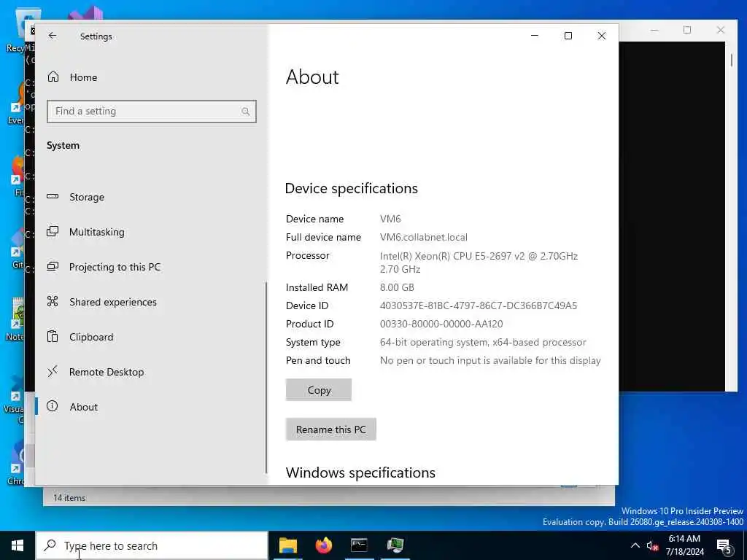Viewport: 747px width, 560px height.
Task: Click the Shared experiences icon
Action: pyautogui.click(x=53, y=301)
